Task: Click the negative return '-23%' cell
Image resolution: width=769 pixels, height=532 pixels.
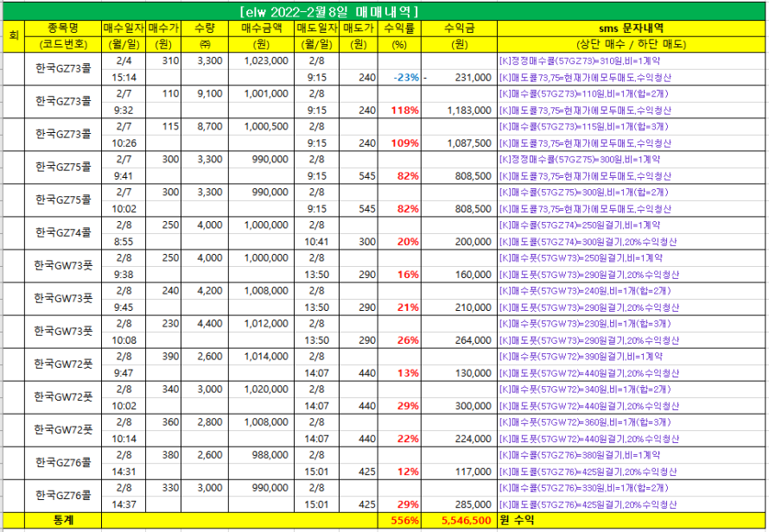Action: [399, 78]
